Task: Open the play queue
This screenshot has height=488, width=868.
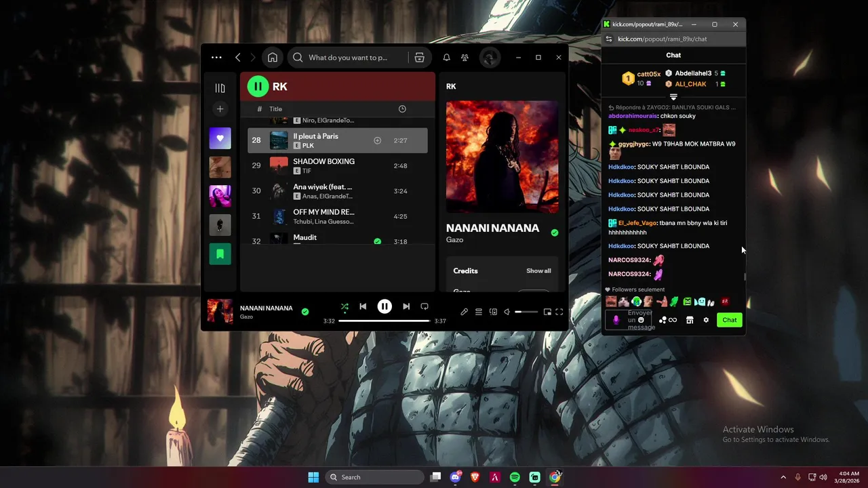Action: (479, 312)
